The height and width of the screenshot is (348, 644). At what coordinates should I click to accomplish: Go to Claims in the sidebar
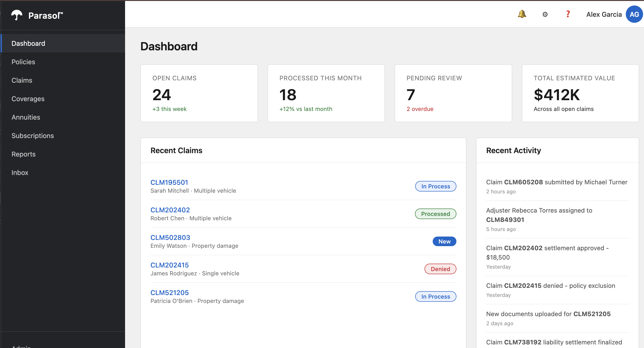point(22,80)
